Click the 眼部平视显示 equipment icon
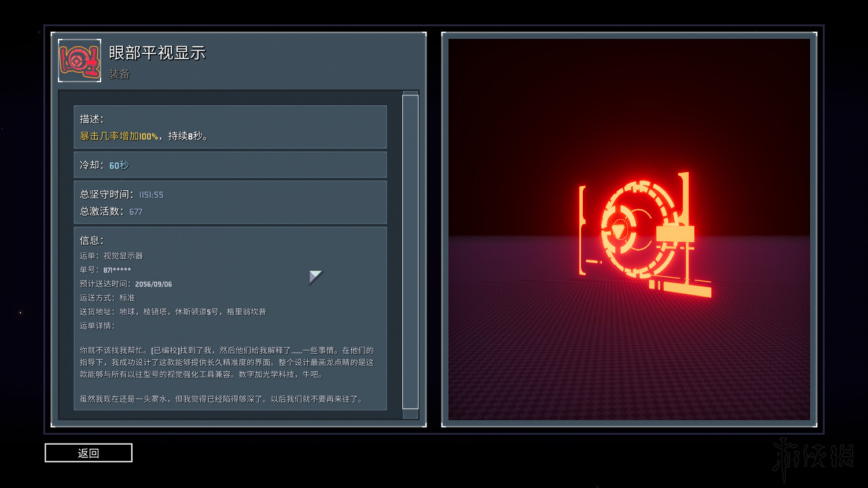The height and width of the screenshot is (488, 868). coord(79,61)
